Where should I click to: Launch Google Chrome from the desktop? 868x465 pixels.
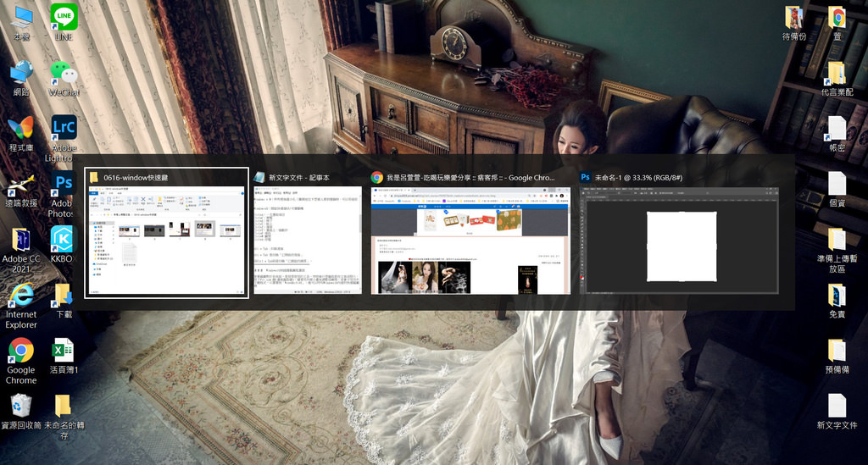click(21, 361)
